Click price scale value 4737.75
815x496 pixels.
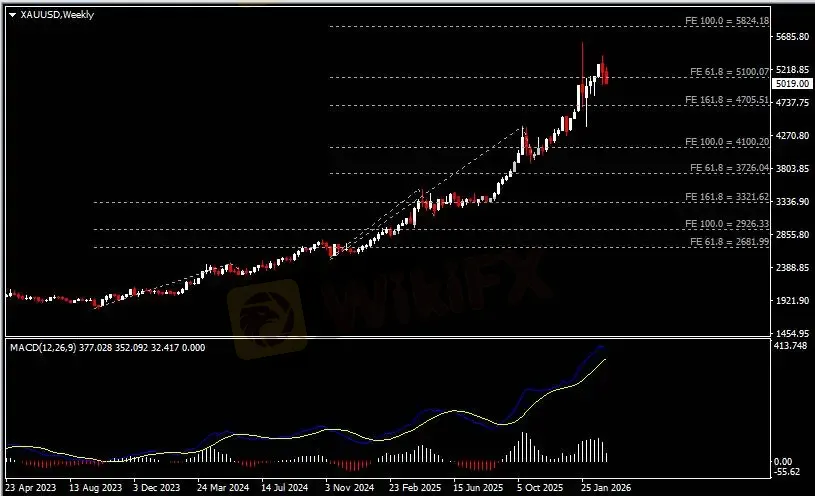pyautogui.click(x=792, y=102)
